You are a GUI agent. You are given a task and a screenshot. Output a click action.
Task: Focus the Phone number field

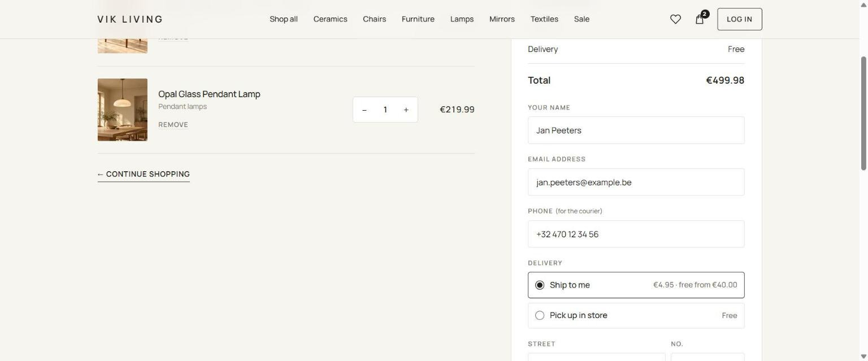[636, 234]
